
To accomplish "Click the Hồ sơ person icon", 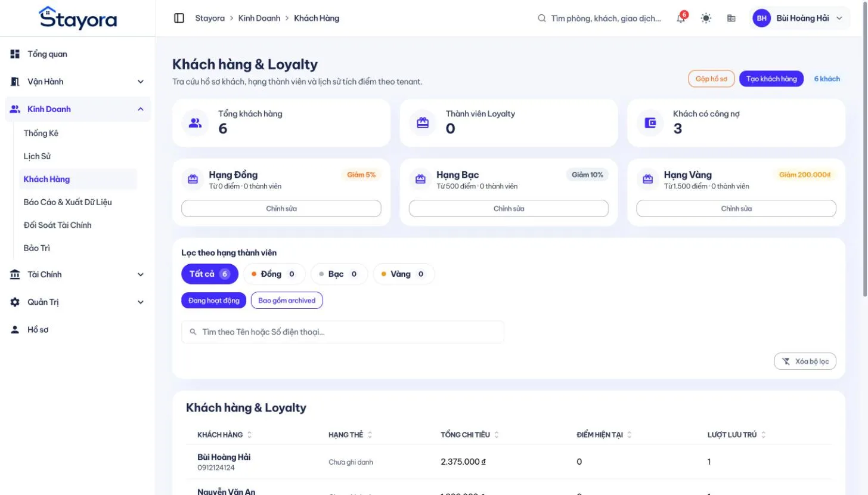I will [x=15, y=330].
